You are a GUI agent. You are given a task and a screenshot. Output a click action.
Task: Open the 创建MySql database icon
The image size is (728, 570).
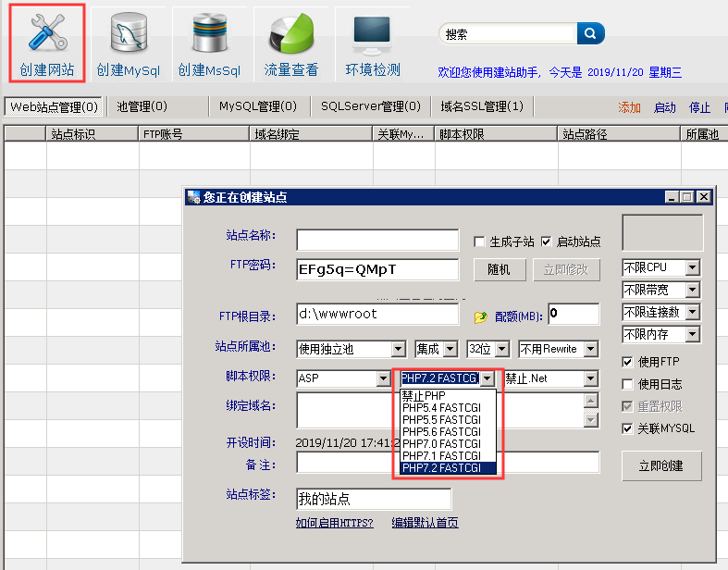tap(128, 33)
